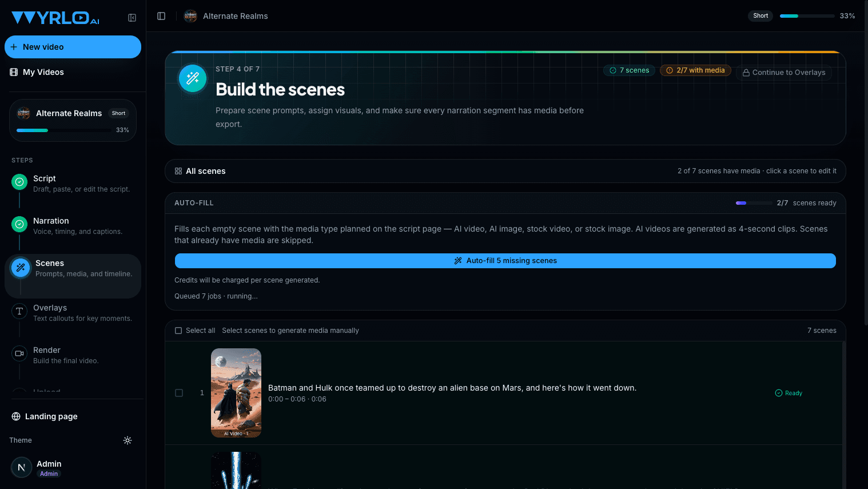Open the Landing page link

(x=45, y=416)
